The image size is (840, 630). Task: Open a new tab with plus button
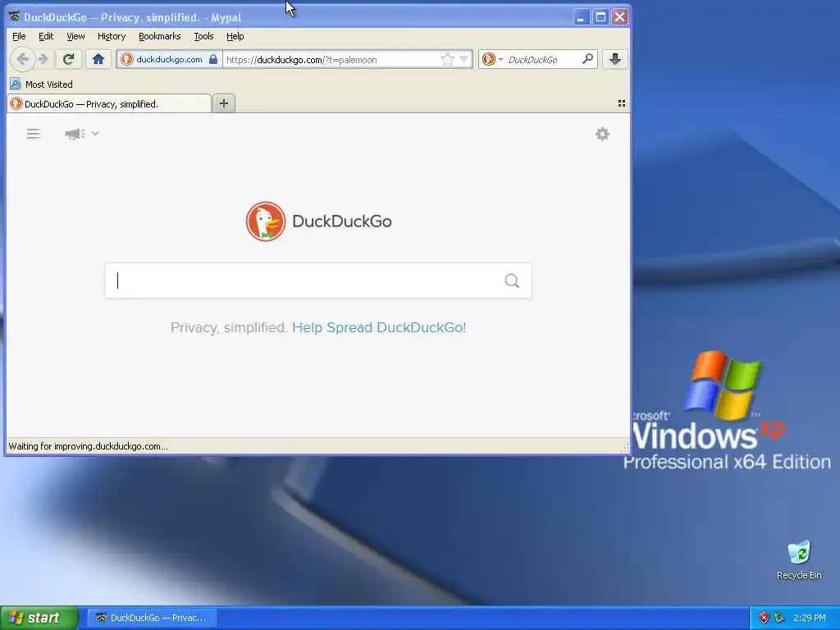(224, 103)
